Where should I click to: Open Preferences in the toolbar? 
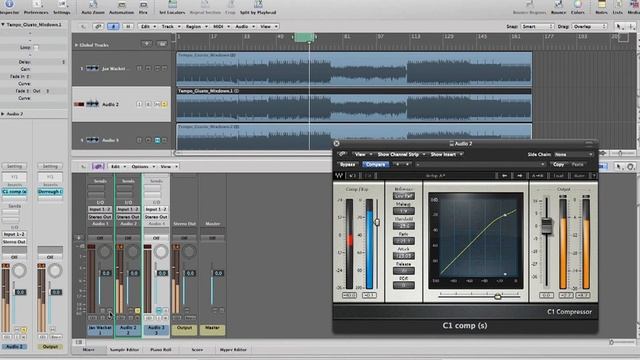(x=36, y=7)
